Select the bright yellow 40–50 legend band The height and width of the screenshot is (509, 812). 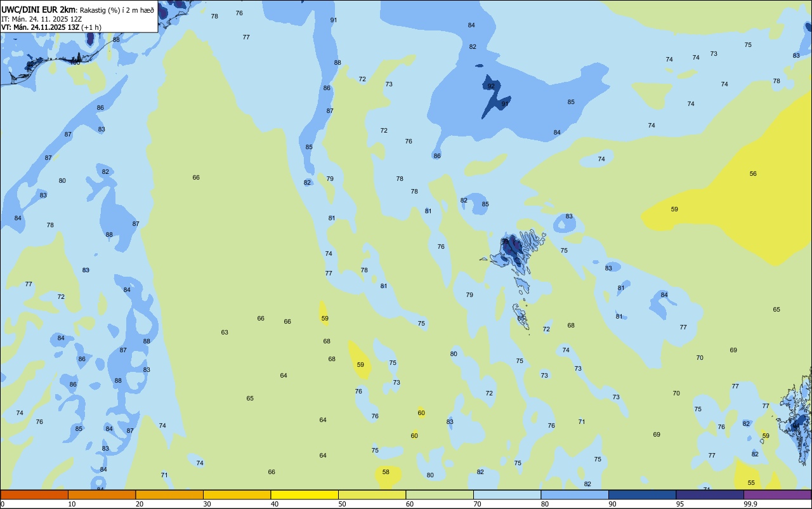click(x=304, y=494)
